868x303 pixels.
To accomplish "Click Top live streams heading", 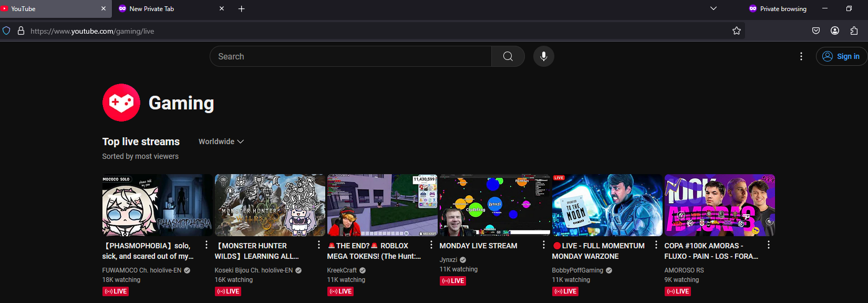I will (x=141, y=142).
